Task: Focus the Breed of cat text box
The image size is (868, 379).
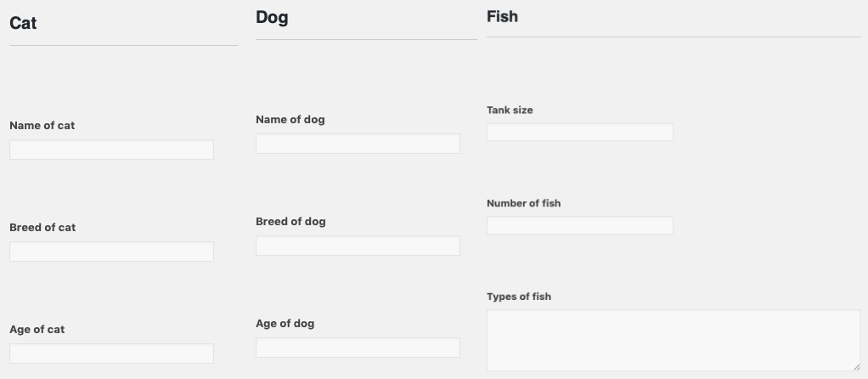Action: click(111, 252)
